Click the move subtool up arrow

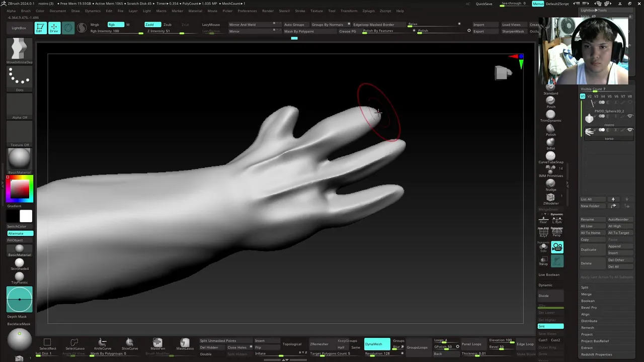click(613, 199)
